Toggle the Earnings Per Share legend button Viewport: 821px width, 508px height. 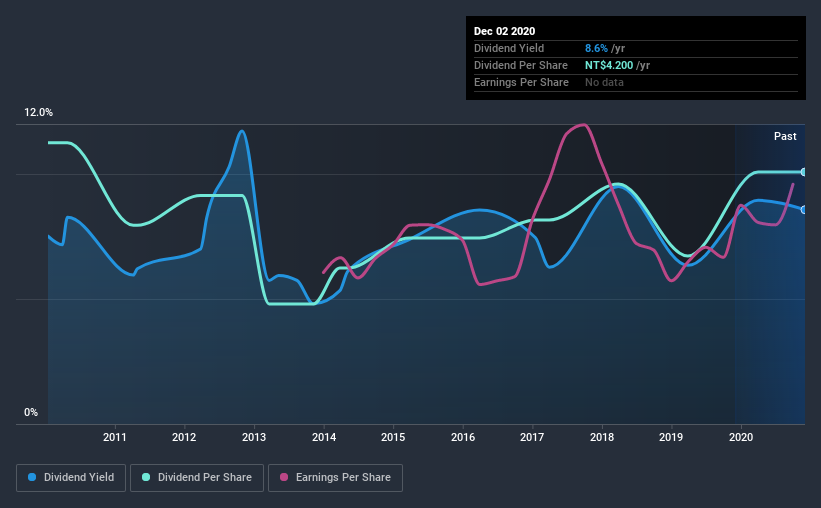[336, 478]
